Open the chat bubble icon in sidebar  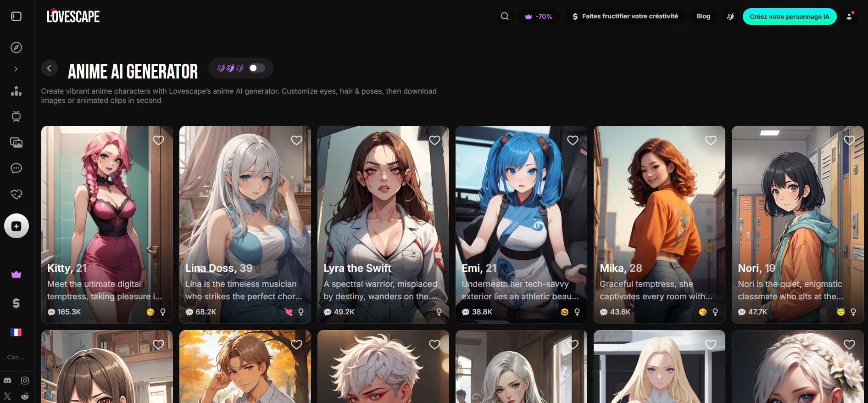click(16, 168)
